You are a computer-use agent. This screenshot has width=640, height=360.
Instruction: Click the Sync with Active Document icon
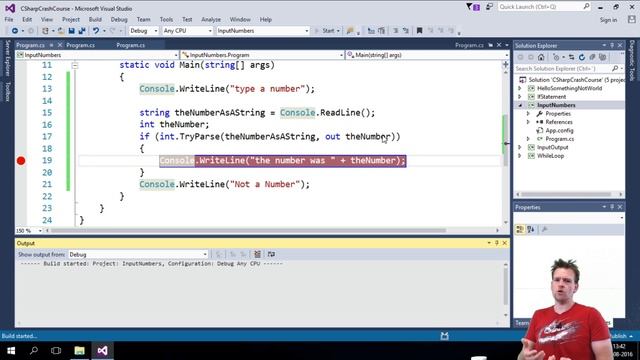(571, 57)
